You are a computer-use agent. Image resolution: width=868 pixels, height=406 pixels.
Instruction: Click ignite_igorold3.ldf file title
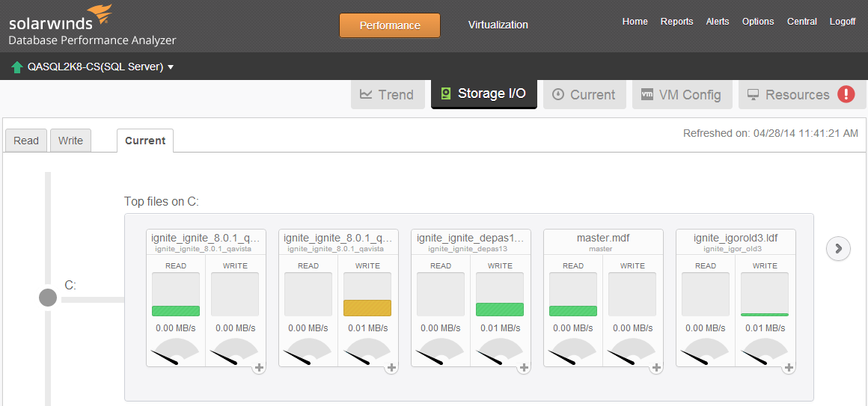click(736, 239)
